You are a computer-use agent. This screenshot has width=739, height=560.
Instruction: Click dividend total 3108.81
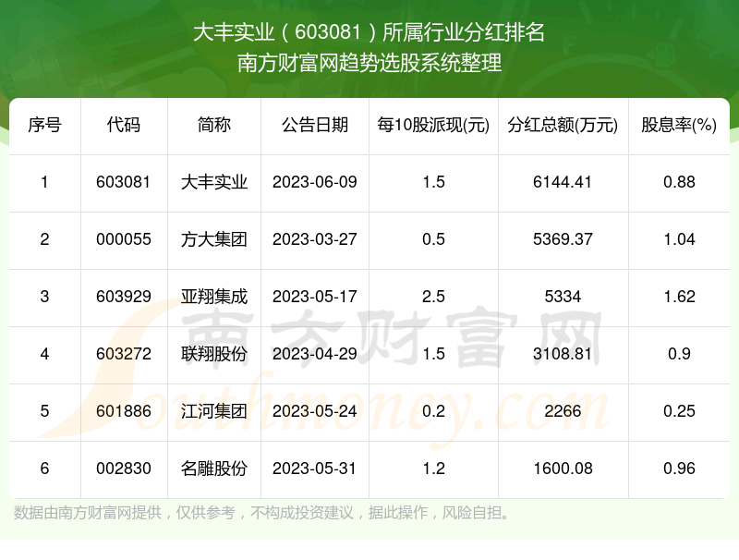[x=563, y=354]
